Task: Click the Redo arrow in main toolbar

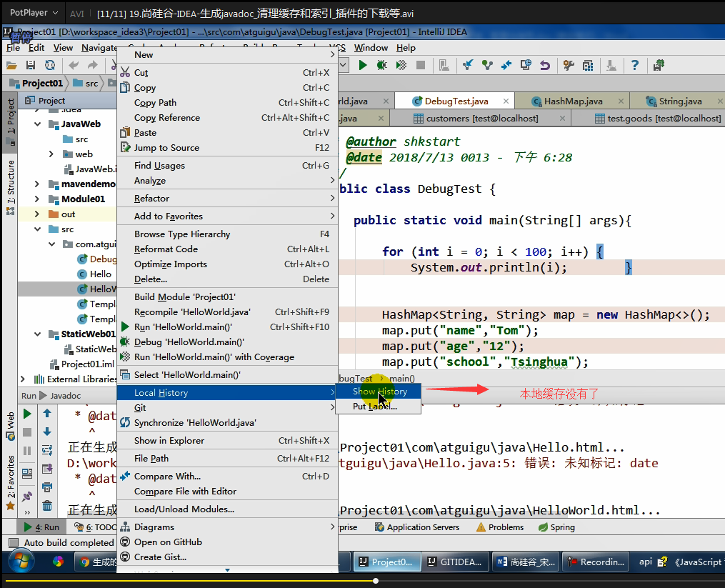Action: [93, 65]
